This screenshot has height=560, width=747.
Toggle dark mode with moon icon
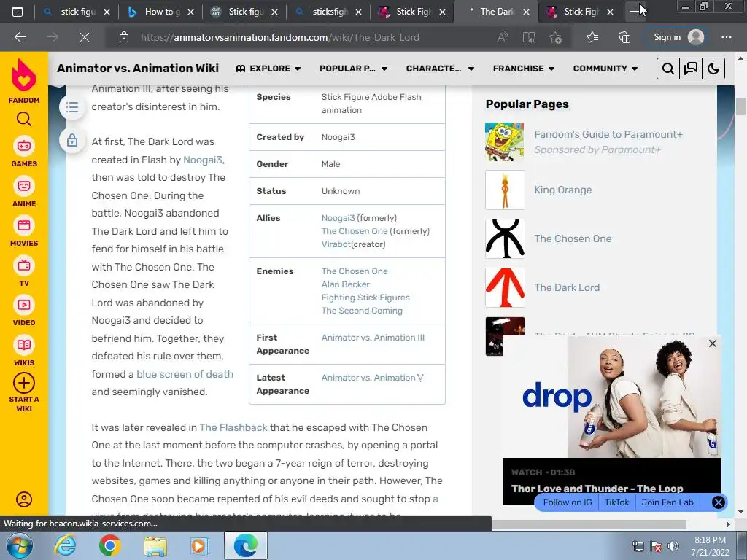[x=713, y=69]
